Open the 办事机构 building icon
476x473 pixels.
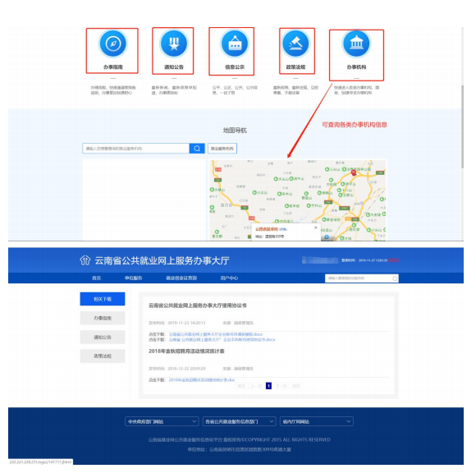point(356,44)
